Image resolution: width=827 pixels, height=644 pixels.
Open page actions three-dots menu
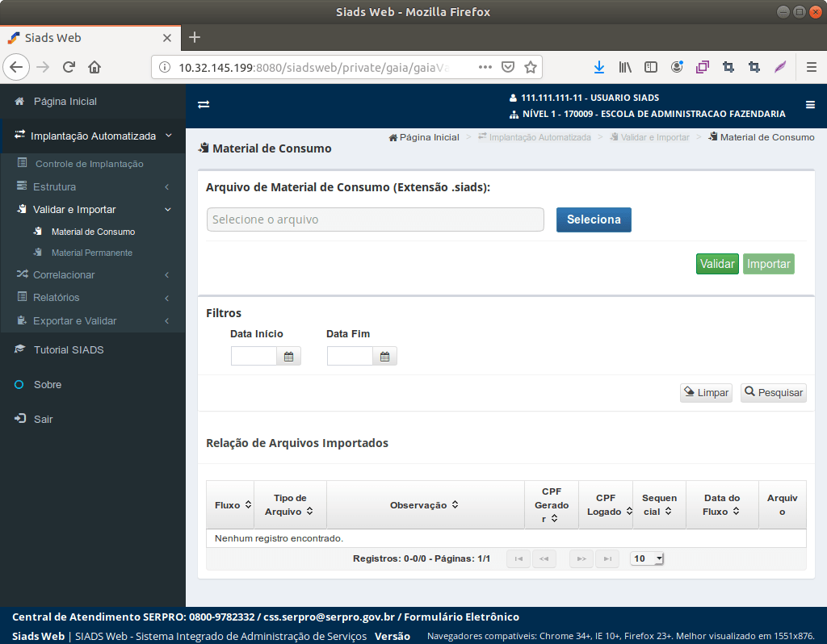point(485,67)
